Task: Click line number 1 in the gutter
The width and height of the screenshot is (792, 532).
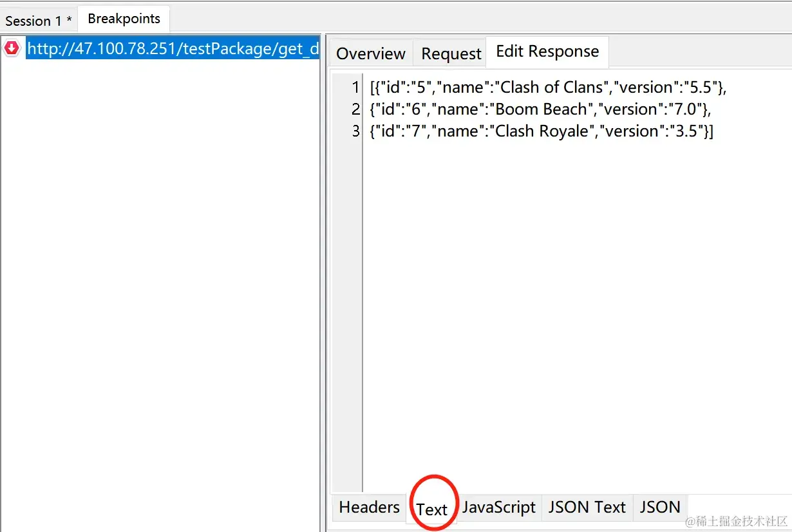Action: click(x=355, y=87)
